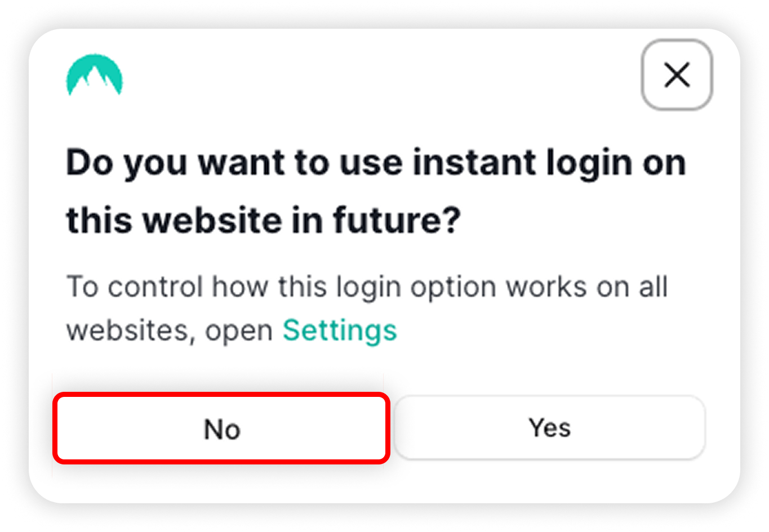769x532 pixels.
Task: Dismiss the popup with the X icon
Action: pyautogui.click(x=677, y=75)
